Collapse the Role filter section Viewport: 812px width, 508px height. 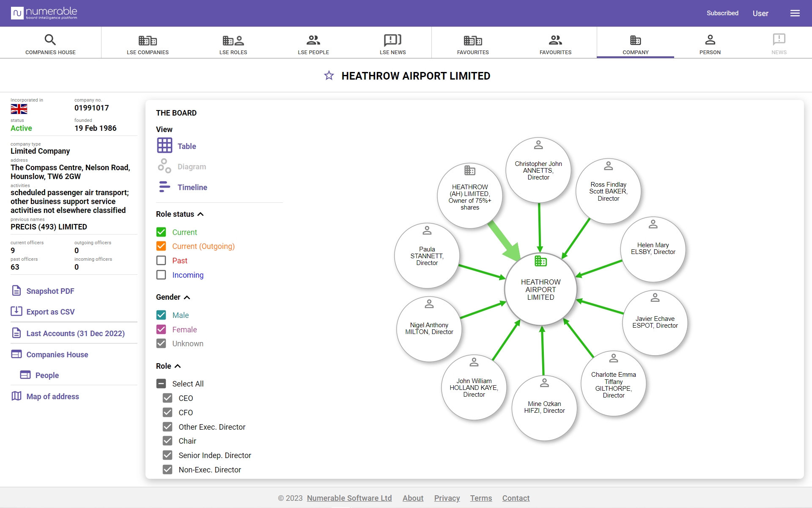pos(178,366)
